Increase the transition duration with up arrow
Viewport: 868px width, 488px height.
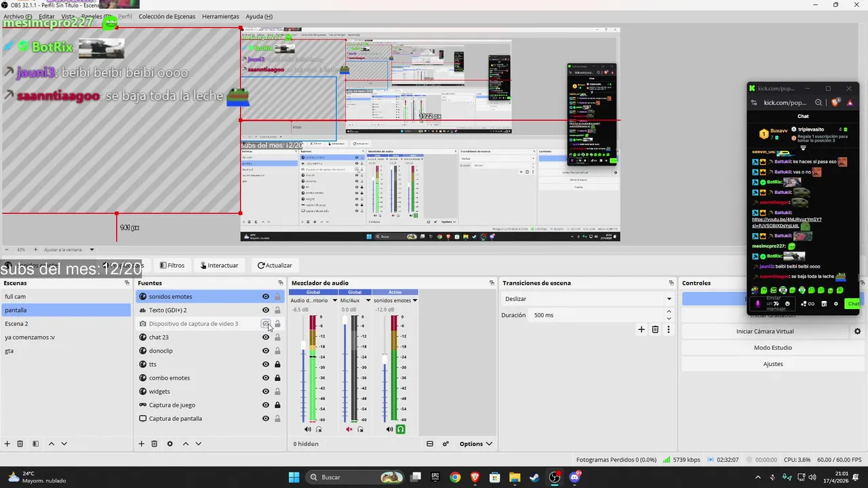(x=669, y=312)
